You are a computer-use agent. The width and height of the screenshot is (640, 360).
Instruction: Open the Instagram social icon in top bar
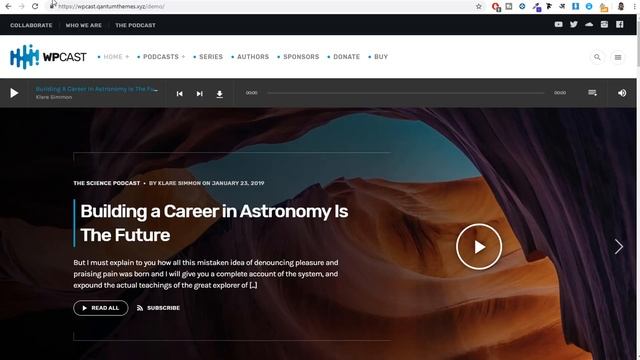[604, 24]
